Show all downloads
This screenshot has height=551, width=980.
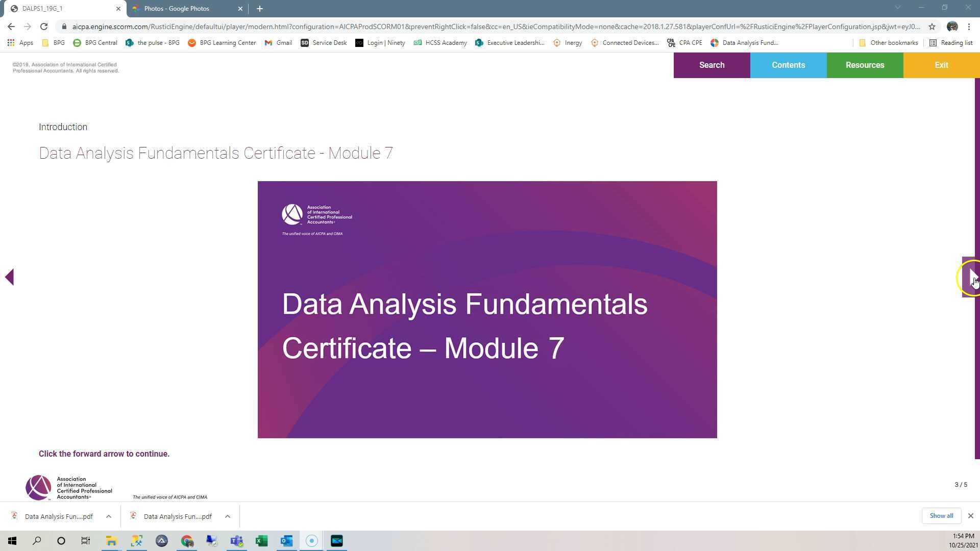pos(941,516)
